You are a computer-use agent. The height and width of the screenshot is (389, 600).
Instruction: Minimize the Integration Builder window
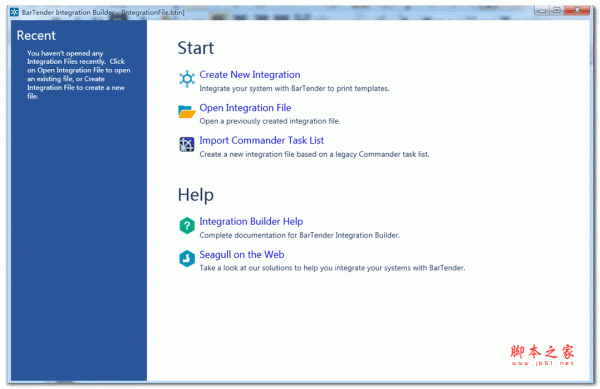tap(542, 10)
